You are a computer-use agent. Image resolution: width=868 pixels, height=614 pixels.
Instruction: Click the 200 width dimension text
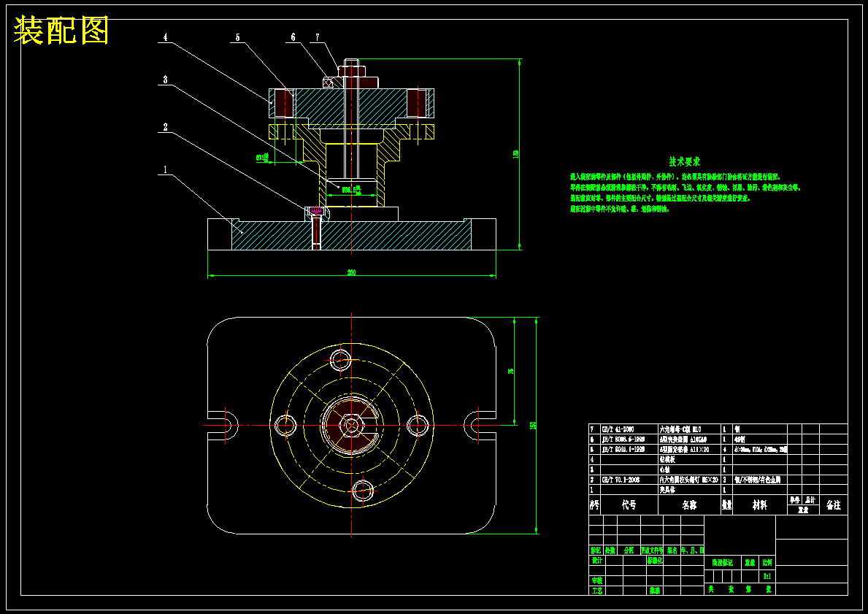351,272
